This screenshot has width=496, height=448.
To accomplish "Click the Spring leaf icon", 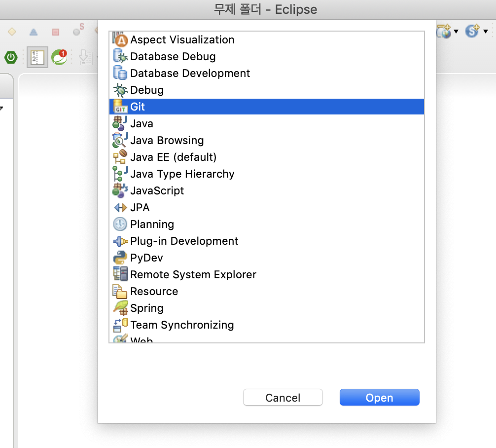I will [120, 308].
